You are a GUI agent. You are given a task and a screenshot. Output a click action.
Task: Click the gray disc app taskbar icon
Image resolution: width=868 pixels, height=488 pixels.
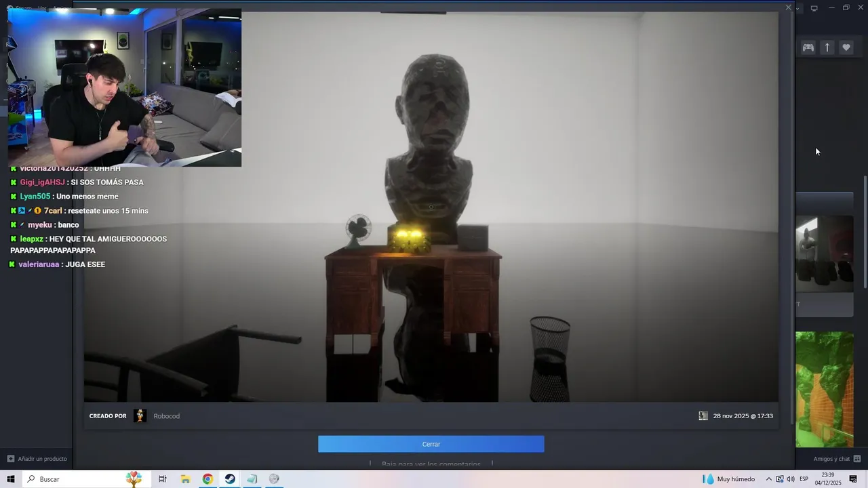click(x=274, y=479)
